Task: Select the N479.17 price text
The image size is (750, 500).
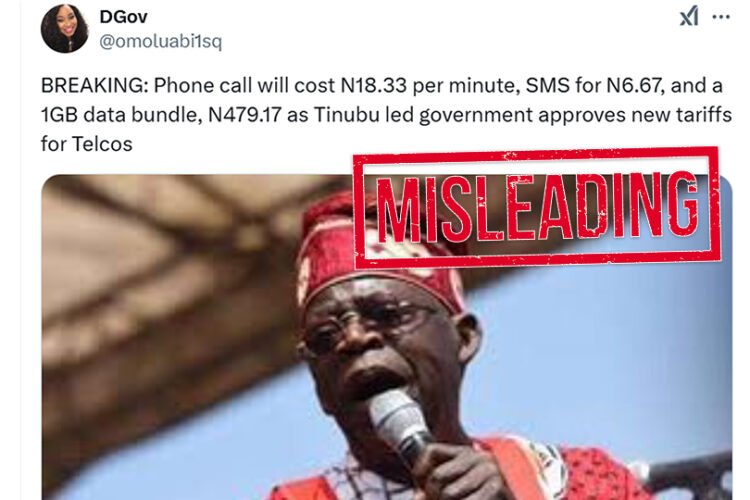Action: (244, 115)
